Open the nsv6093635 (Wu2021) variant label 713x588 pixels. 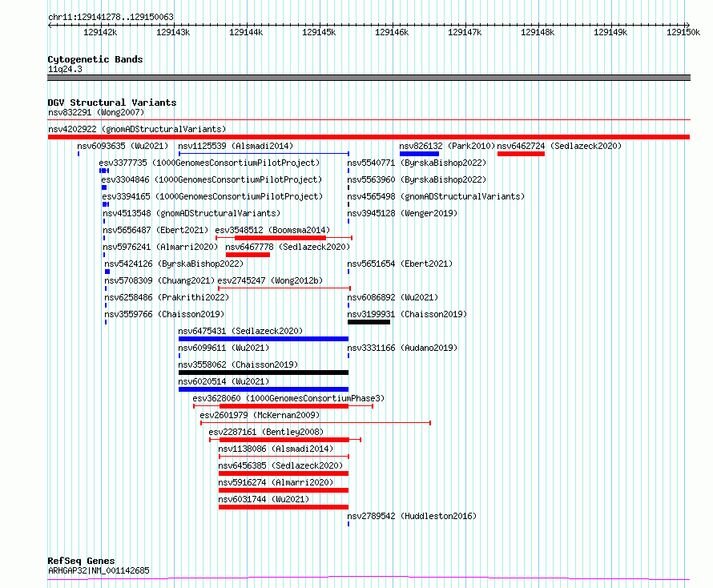click(x=123, y=146)
